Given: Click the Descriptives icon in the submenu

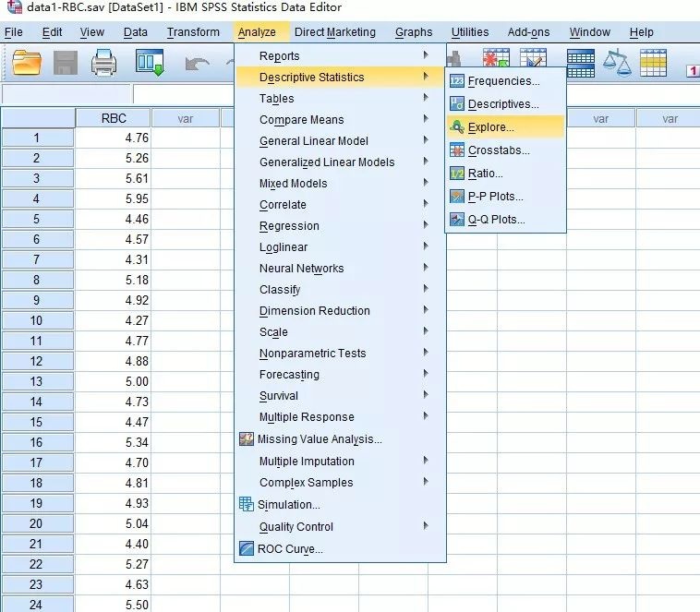Looking at the screenshot, I should [457, 104].
